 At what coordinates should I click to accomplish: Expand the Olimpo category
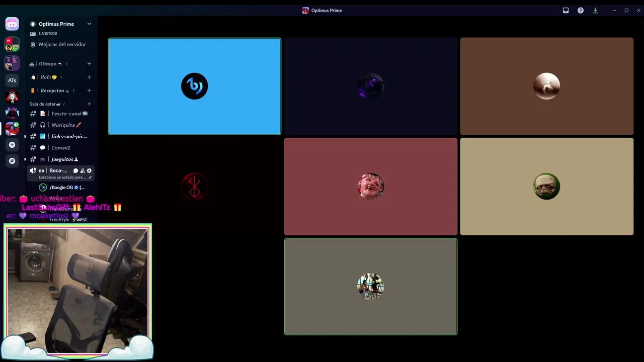click(x=48, y=64)
